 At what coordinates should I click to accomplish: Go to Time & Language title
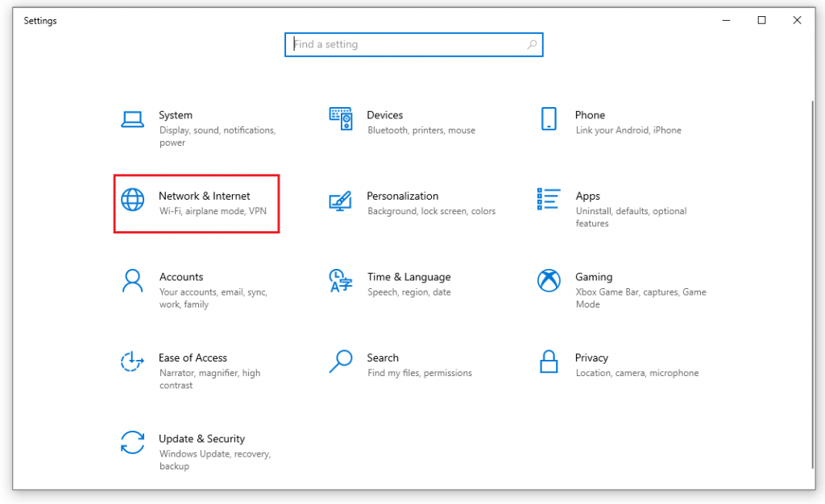pos(408,277)
